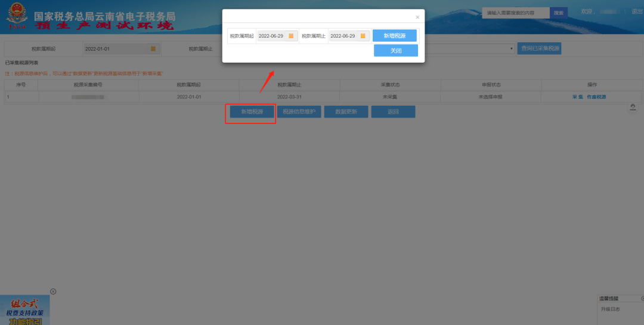644x325 pixels.
Task: Open calendar for dialog 税款属期止 date
Action: [x=363, y=36]
